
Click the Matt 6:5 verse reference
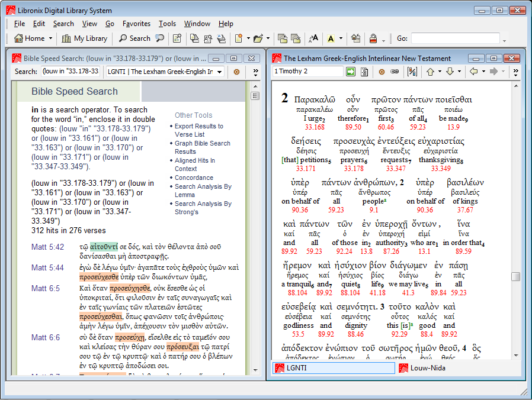(46, 289)
